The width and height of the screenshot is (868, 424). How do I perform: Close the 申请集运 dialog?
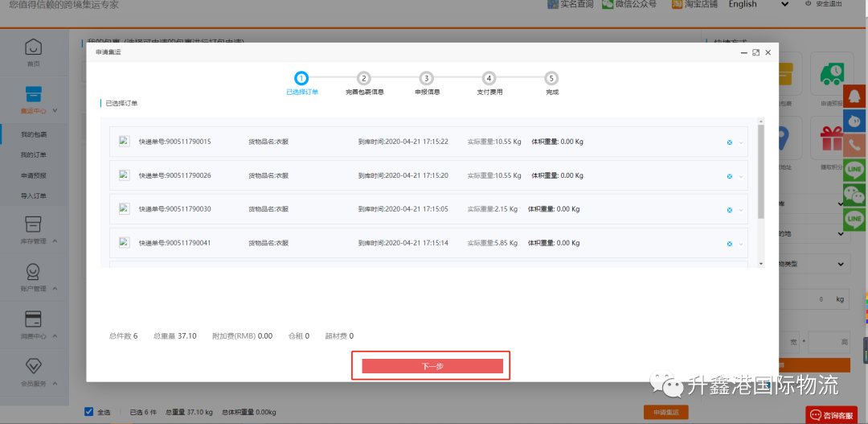coord(768,52)
